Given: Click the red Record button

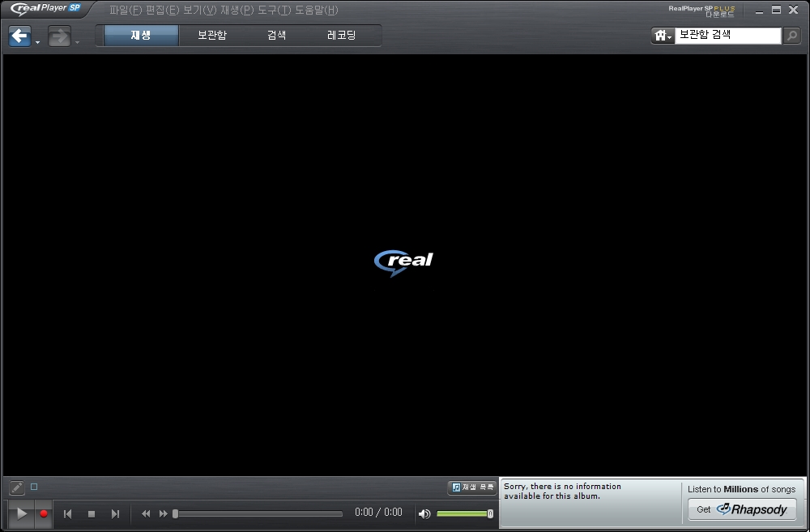Looking at the screenshot, I should click(44, 513).
